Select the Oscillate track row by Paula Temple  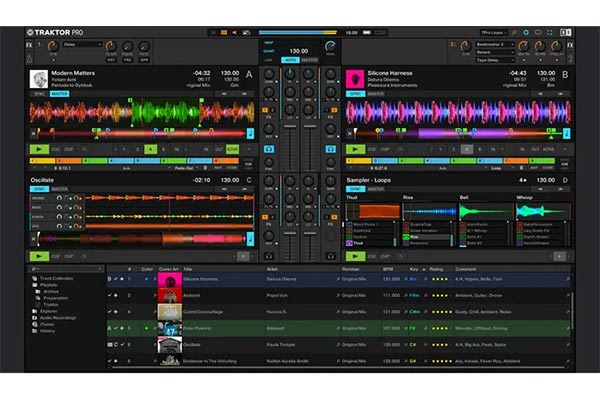click(x=300, y=344)
